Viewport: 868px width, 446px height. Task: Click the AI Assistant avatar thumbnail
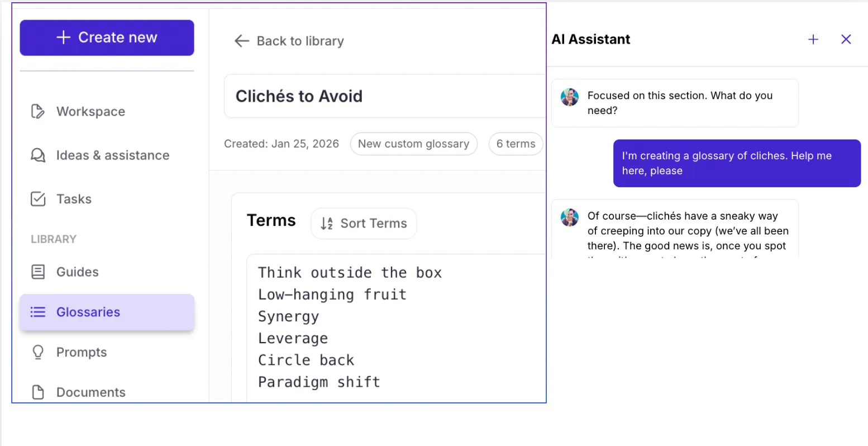tap(569, 97)
